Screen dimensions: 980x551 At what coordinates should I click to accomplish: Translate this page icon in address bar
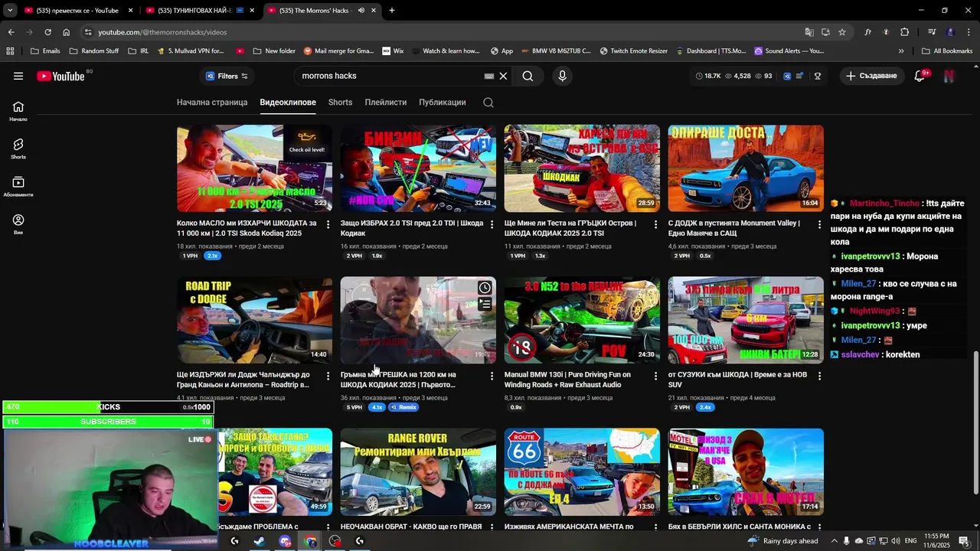click(x=809, y=32)
